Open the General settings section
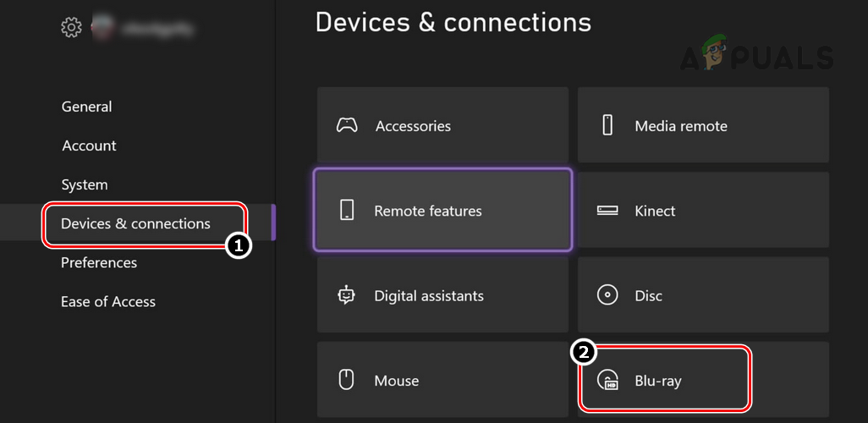The height and width of the screenshot is (423, 868). pyautogui.click(x=86, y=107)
